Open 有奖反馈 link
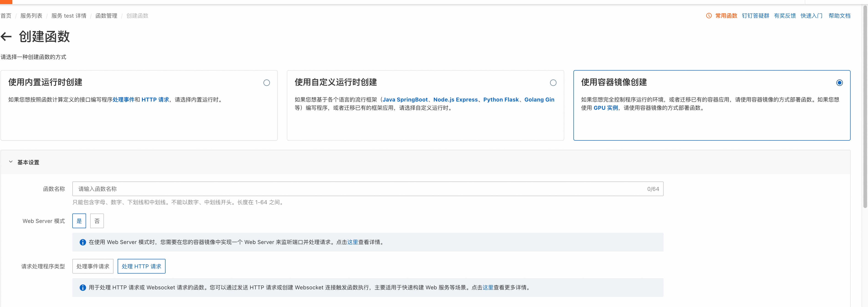This screenshot has width=868, height=307. coord(785,16)
